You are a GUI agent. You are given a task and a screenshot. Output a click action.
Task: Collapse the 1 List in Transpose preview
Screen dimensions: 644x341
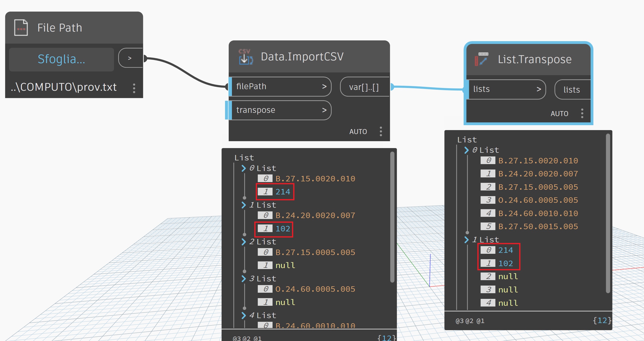tap(466, 240)
